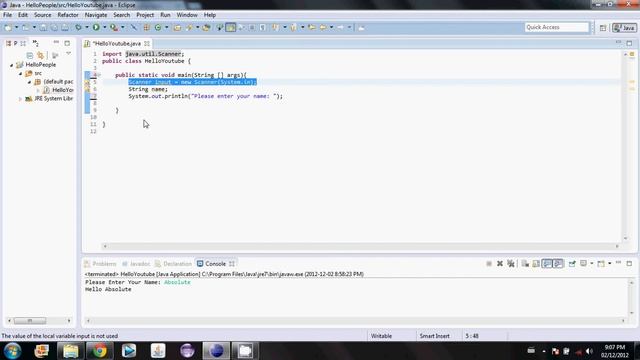Screen dimensions: 640x360
Task: Click Remove All Terminated Launches icon
Action: point(511,264)
